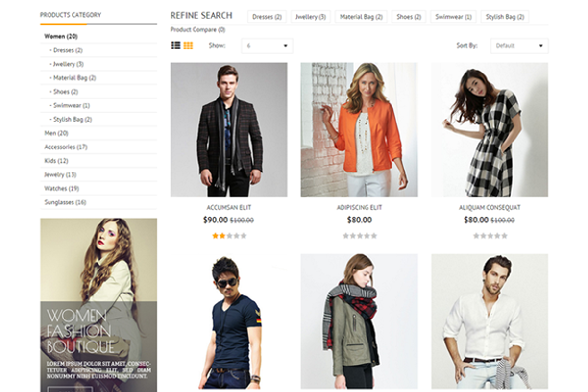
Task: Click the star rating under Accumsan Elit
Action: pos(229,236)
